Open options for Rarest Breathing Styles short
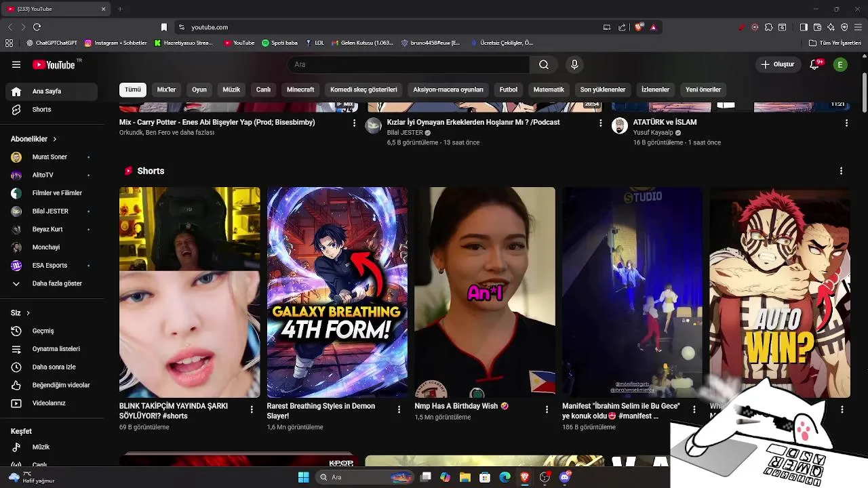 (399, 409)
